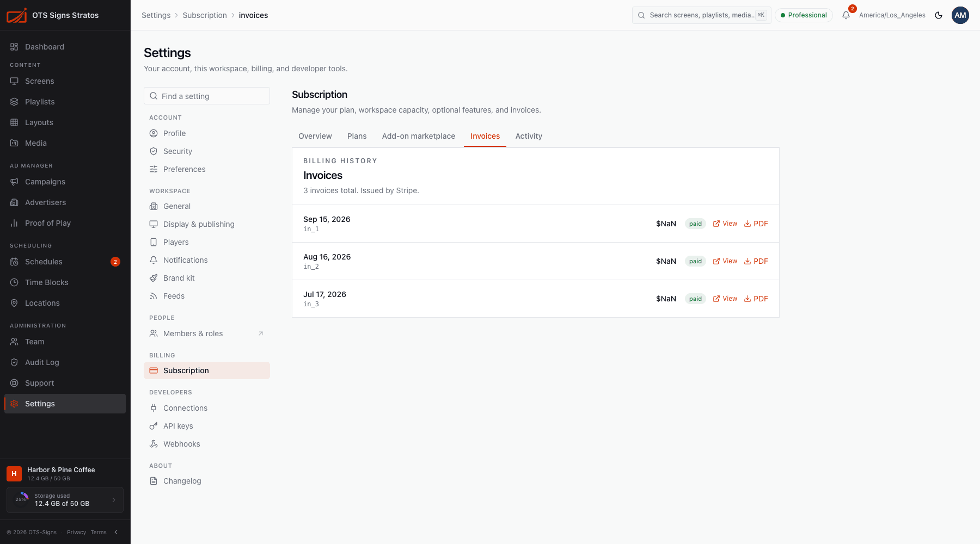
Task: Open Display & publishing settings
Action: 207,224
